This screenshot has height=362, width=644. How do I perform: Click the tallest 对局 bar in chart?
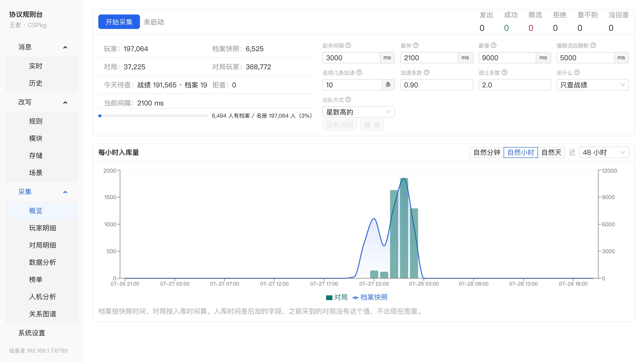point(404,228)
